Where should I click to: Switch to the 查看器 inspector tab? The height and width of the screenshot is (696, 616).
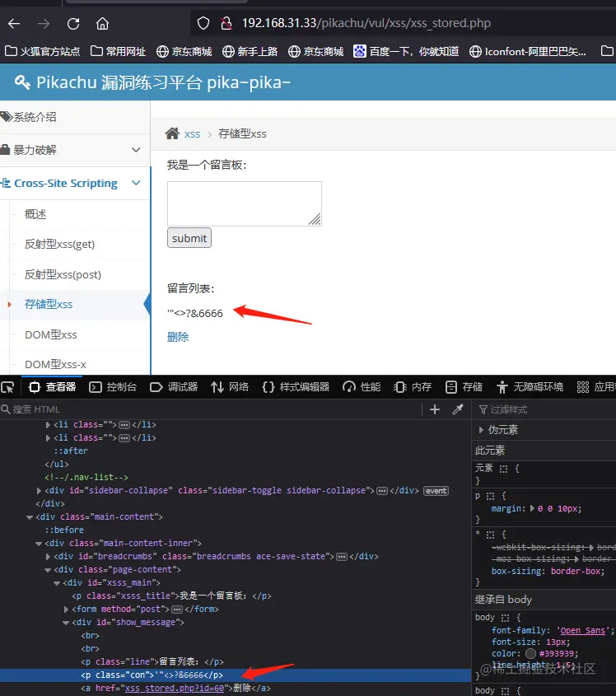[53, 387]
